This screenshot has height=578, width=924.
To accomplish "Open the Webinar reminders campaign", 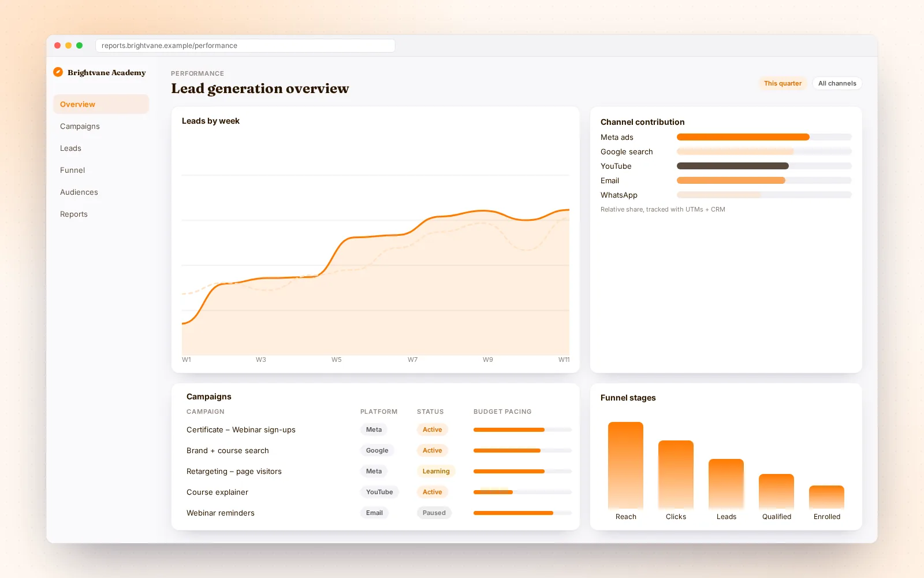I will click(x=220, y=513).
